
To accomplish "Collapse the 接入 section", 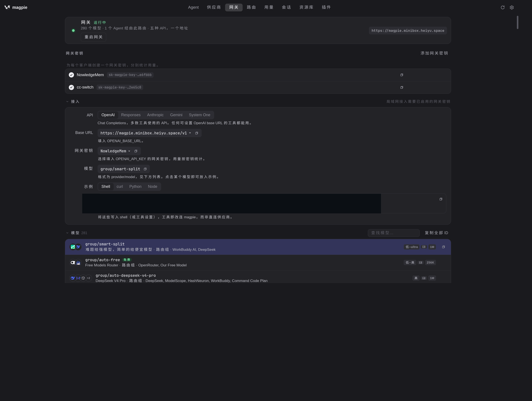I will point(67,101).
